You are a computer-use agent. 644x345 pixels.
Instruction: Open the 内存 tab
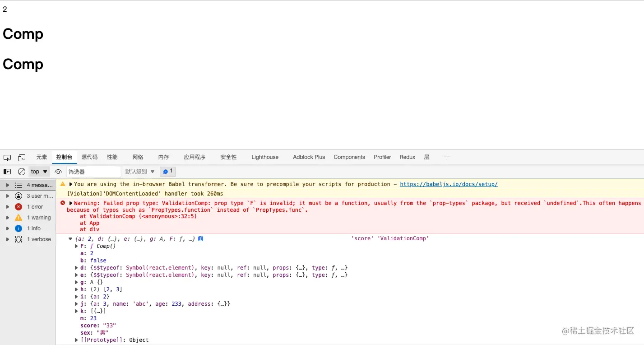[x=164, y=157]
